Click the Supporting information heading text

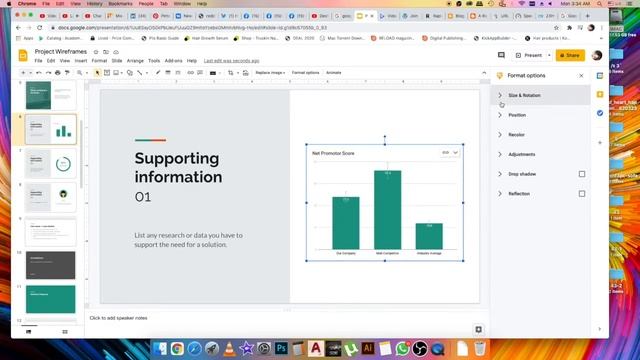(178, 167)
